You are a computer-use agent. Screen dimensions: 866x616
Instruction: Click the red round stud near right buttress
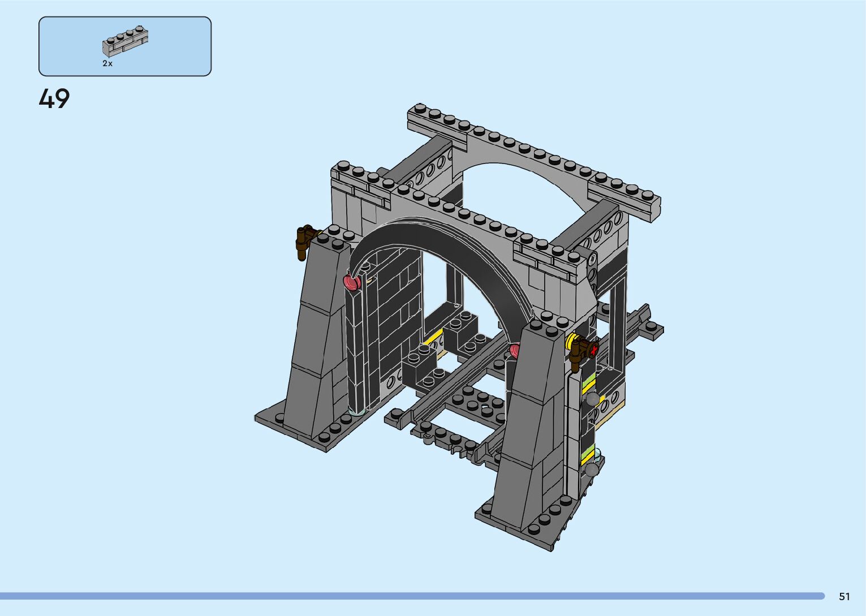[515, 351]
